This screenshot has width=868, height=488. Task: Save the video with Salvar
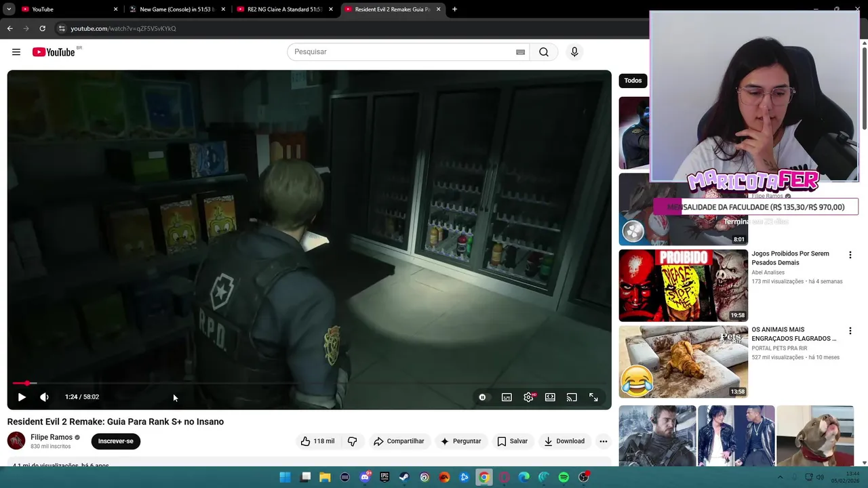(x=512, y=441)
